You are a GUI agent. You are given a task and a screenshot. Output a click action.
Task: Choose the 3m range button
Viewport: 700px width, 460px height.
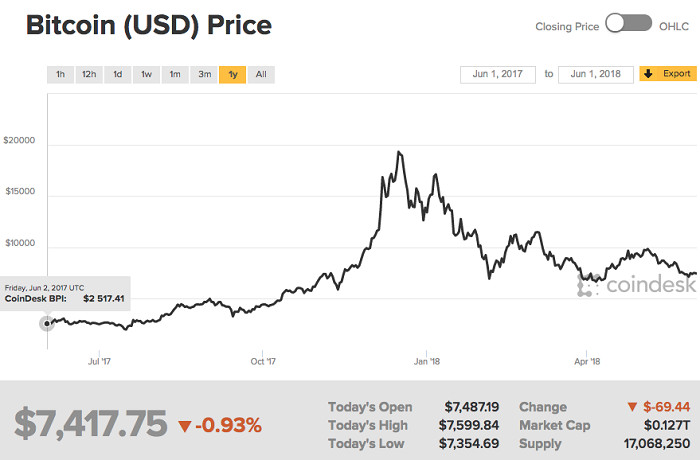[x=204, y=75]
